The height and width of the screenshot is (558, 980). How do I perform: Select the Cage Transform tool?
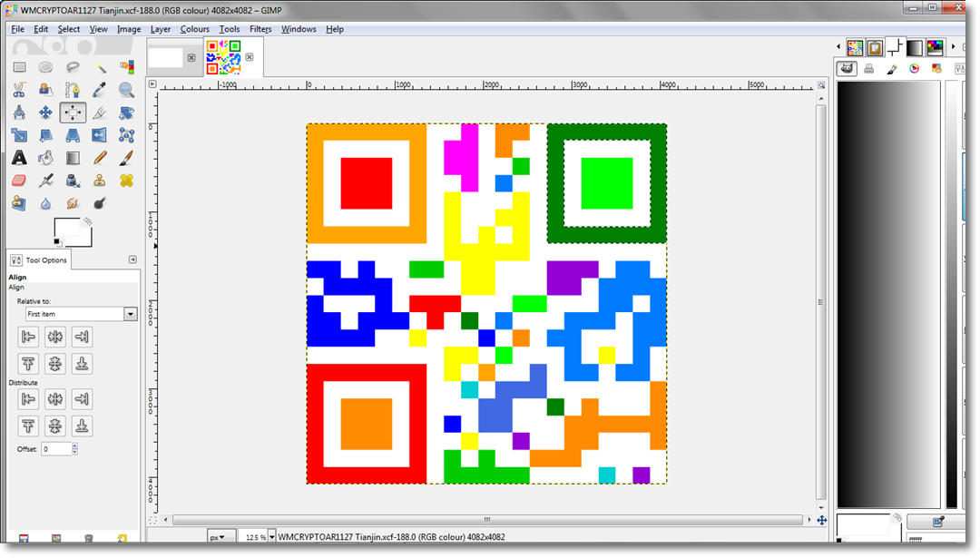click(x=126, y=135)
